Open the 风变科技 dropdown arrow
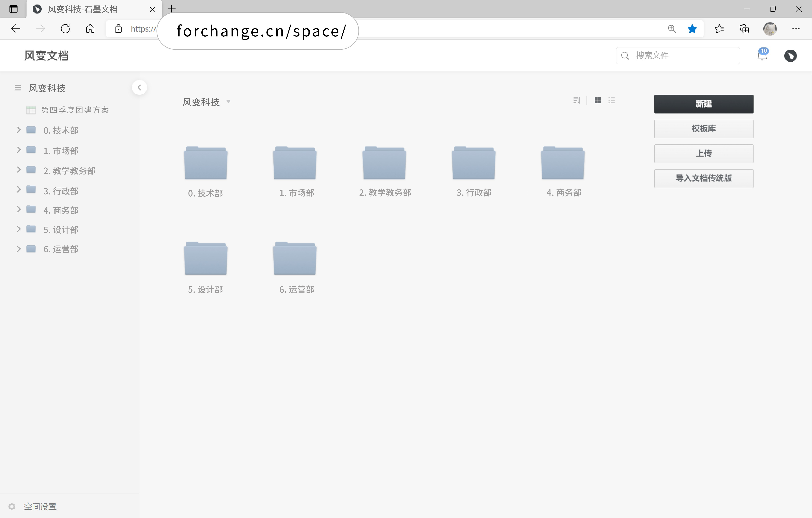Screen dimensions: 812x518 coord(228,102)
